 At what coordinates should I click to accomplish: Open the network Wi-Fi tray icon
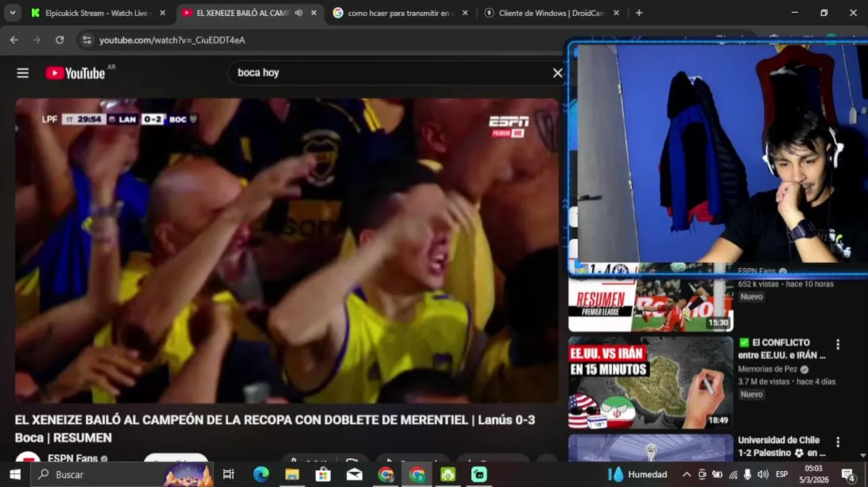[733, 475]
